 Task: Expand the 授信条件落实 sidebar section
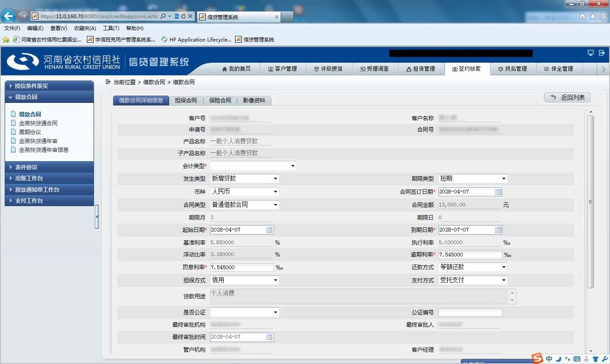click(49, 86)
